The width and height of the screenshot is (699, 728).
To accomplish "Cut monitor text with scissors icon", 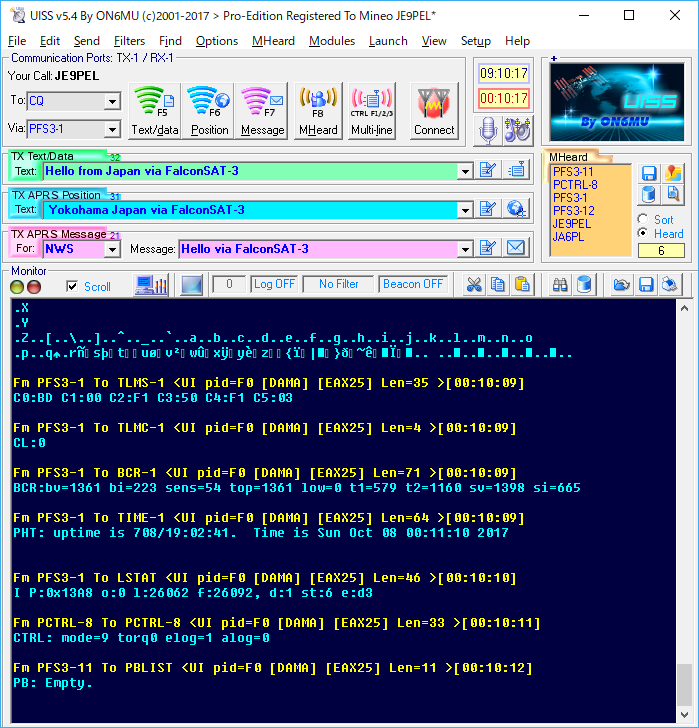I will click(474, 285).
